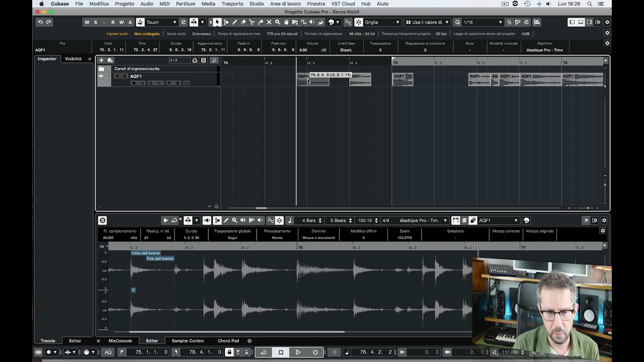Open the élastique Pro algorithm dropdown in editor
Screen dimensions: 644x362
pos(423,220)
